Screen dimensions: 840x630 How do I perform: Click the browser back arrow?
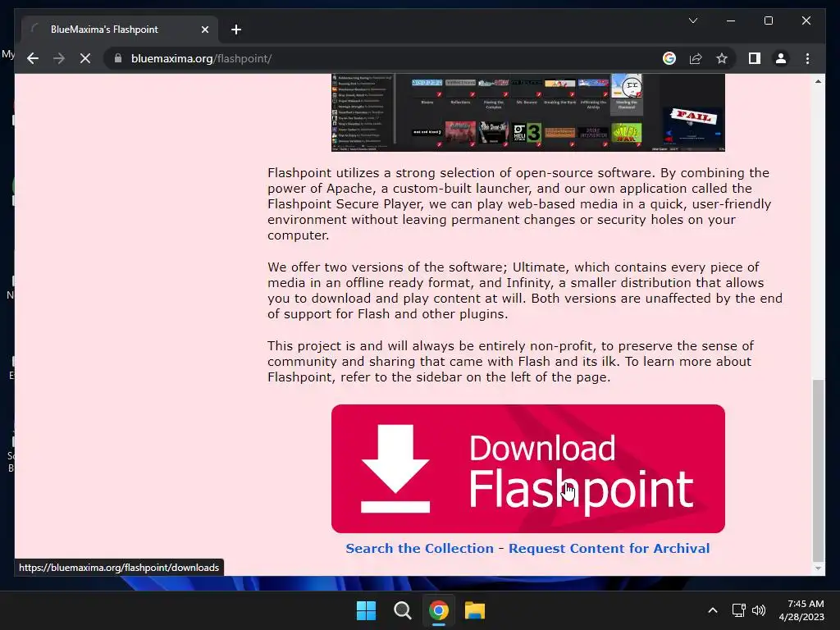click(x=33, y=58)
